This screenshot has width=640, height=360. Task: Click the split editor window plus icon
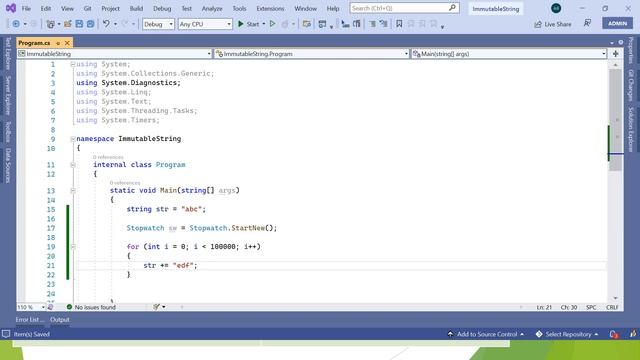[616, 54]
